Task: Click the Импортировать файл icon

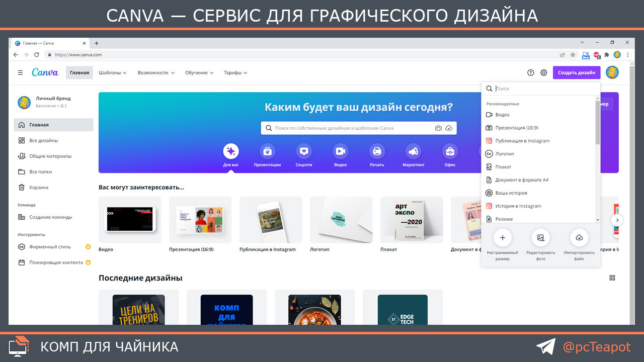Action: point(579,238)
